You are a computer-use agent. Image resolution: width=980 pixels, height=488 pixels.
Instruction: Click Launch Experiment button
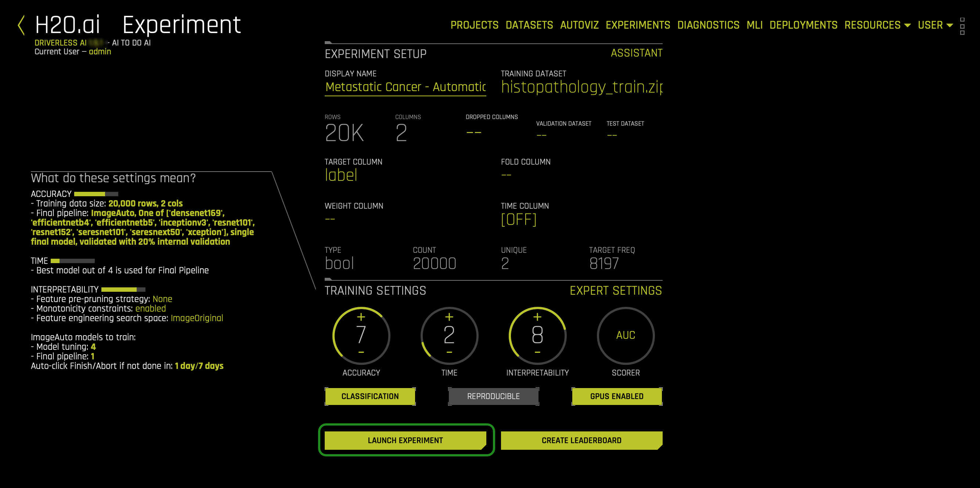point(405,441)
